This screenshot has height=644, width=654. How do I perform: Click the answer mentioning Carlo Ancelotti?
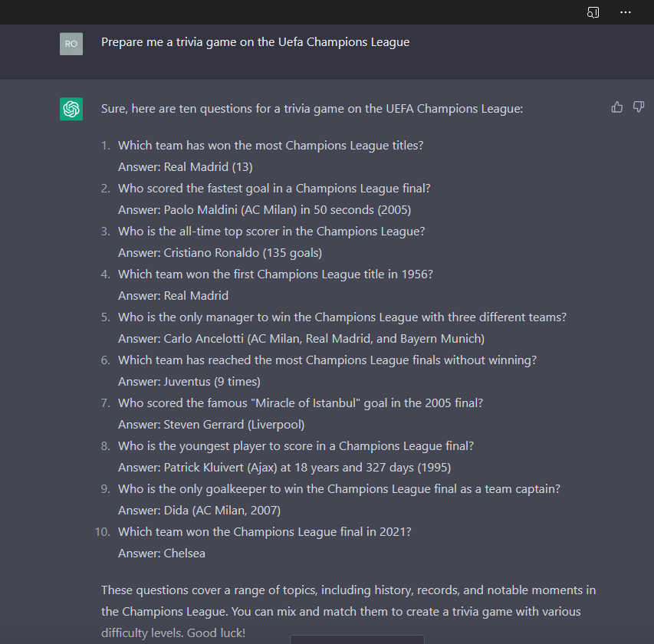pos(301,339)
